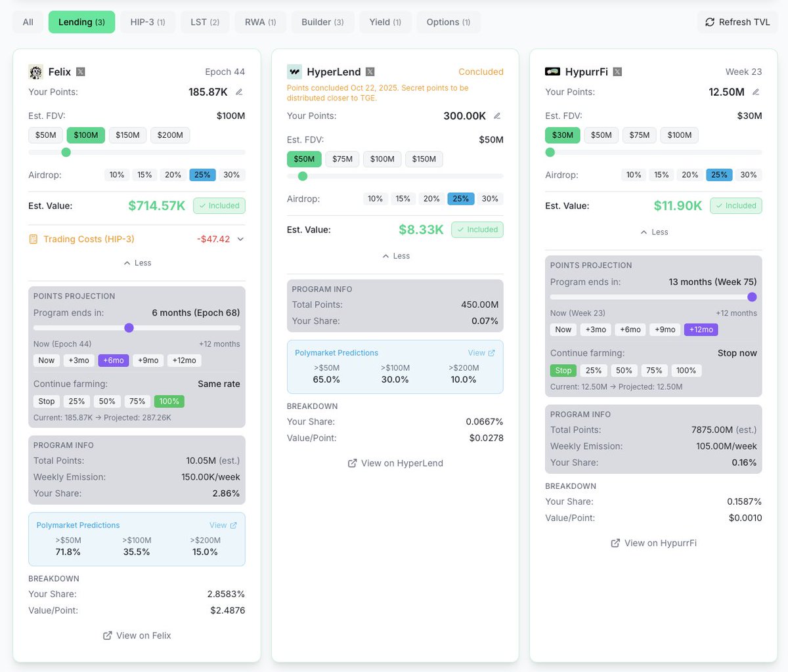
Task: Set HypurrFi airdrop to 15%
Action: tap(661, 175)
